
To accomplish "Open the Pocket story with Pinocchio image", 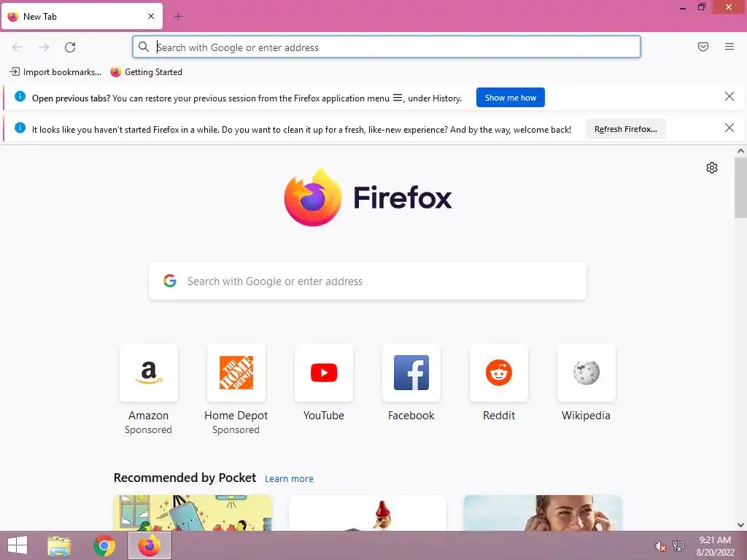I will tap(368, 513).
